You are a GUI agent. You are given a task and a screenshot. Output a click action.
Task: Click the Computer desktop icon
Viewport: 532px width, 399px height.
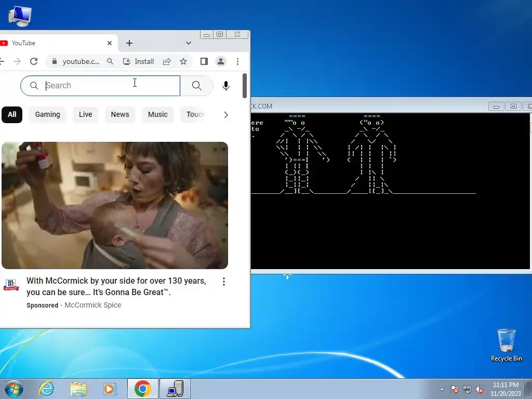(19, 16)
